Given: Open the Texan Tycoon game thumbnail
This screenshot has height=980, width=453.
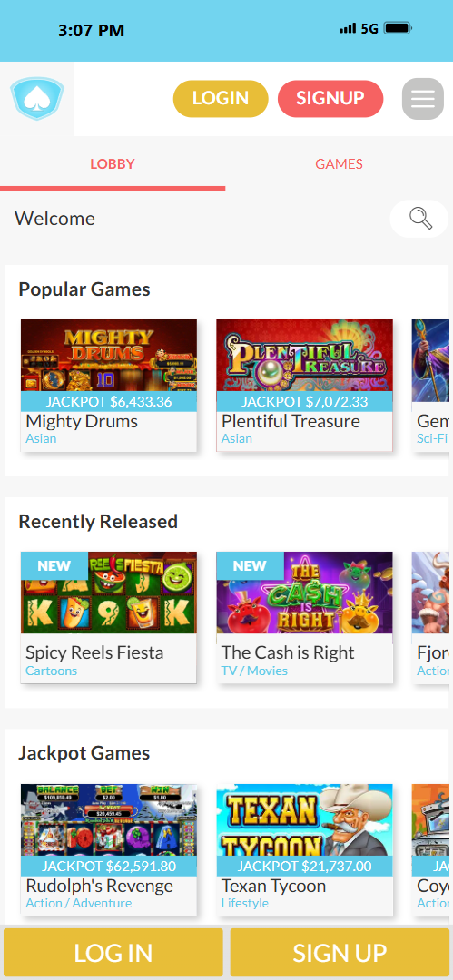Looking at the screenshot, I should tap(305, 830).
